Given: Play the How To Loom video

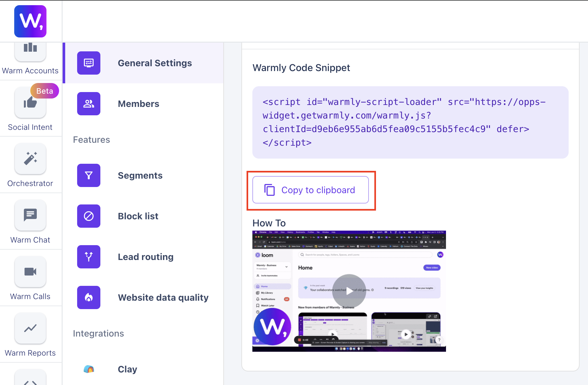Looking at the screenshot, I should tap(349, 291).
